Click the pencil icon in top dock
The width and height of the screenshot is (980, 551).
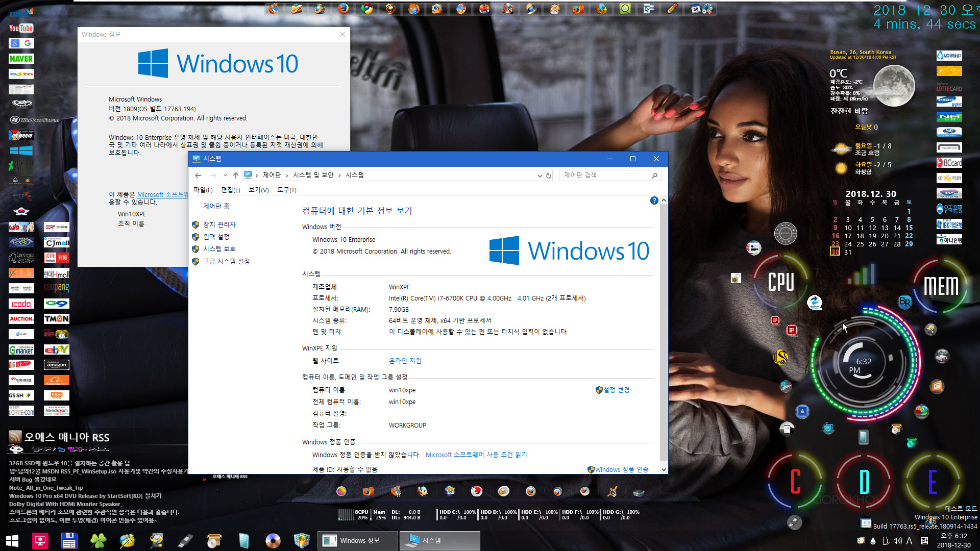672,9
